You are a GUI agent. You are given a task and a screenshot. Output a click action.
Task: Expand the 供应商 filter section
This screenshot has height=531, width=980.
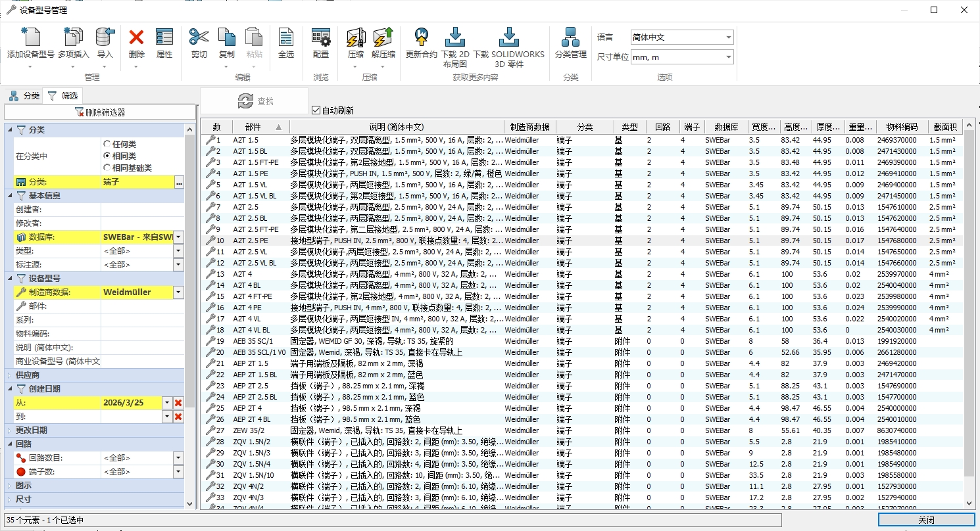click(9, 375)
